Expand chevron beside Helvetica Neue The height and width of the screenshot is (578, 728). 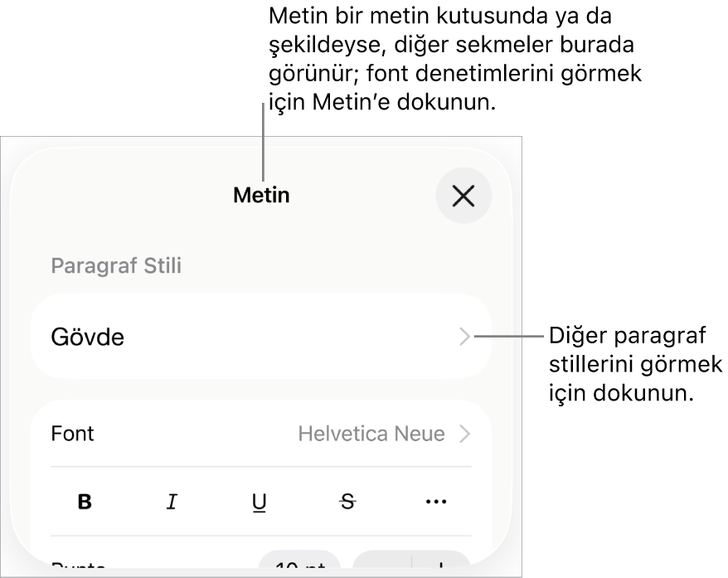click(464, 434)
